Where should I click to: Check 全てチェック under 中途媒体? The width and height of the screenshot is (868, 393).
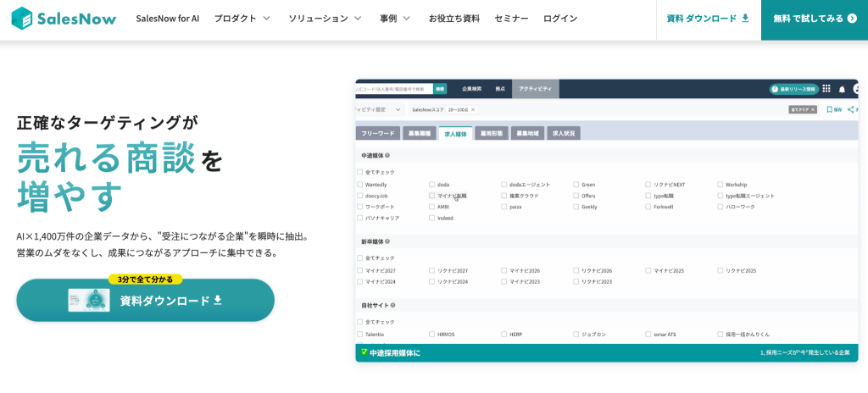[x=359, y=172]
